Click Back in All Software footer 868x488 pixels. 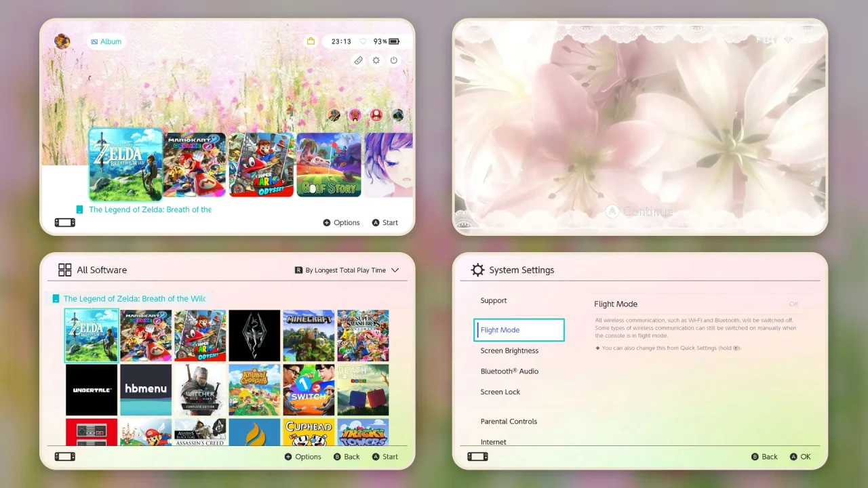point(347,457)
